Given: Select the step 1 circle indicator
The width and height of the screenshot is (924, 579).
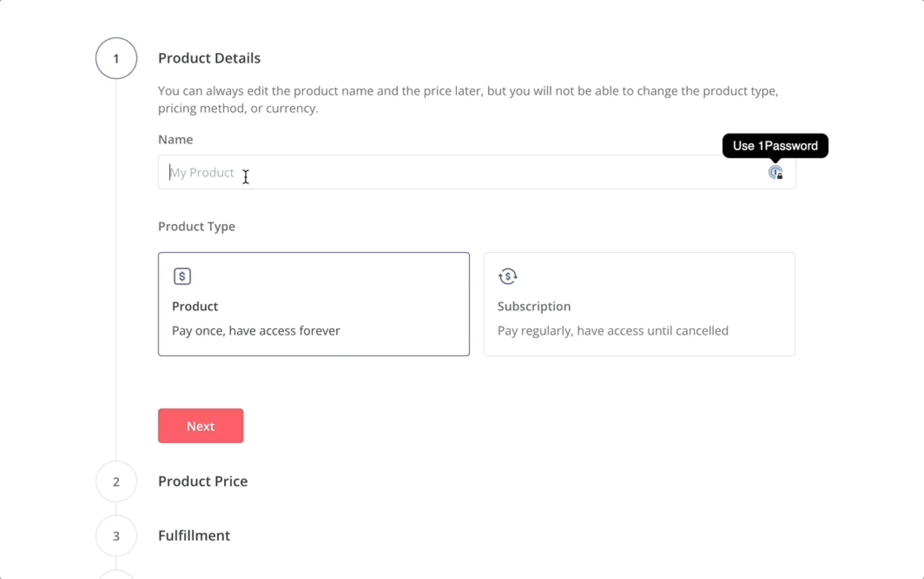Looking at the screenshot, I should point(116,58).
